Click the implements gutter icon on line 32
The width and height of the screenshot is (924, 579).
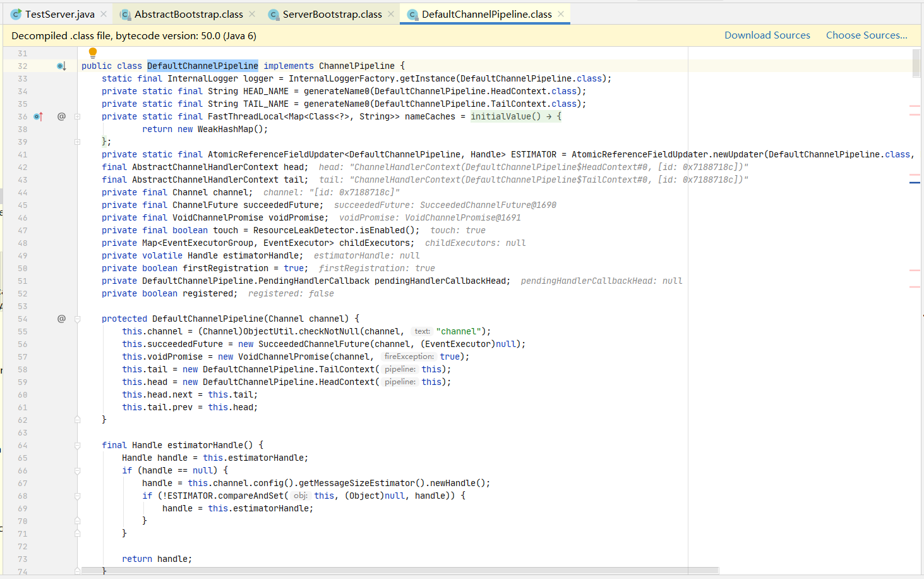tap(61, 66)
